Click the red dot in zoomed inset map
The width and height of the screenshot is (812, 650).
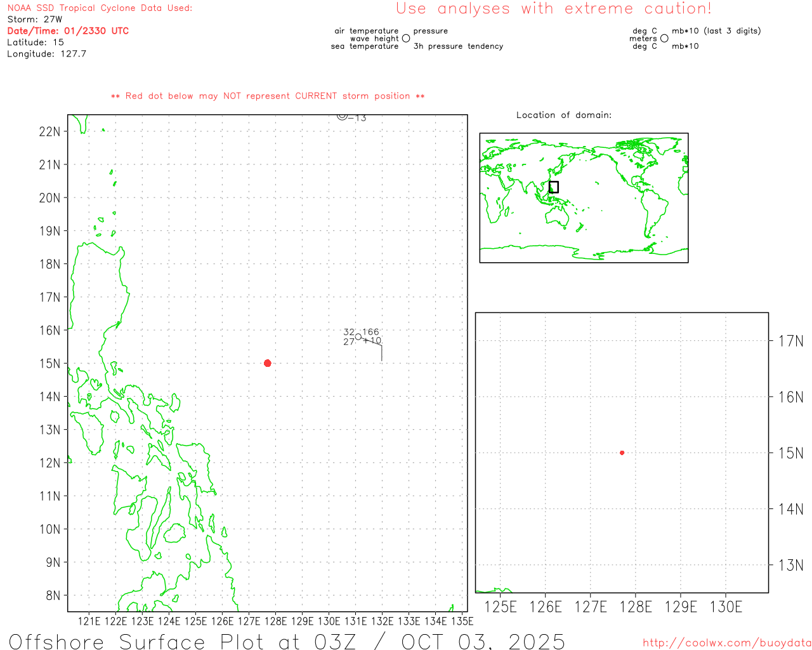tap(622, 453)
